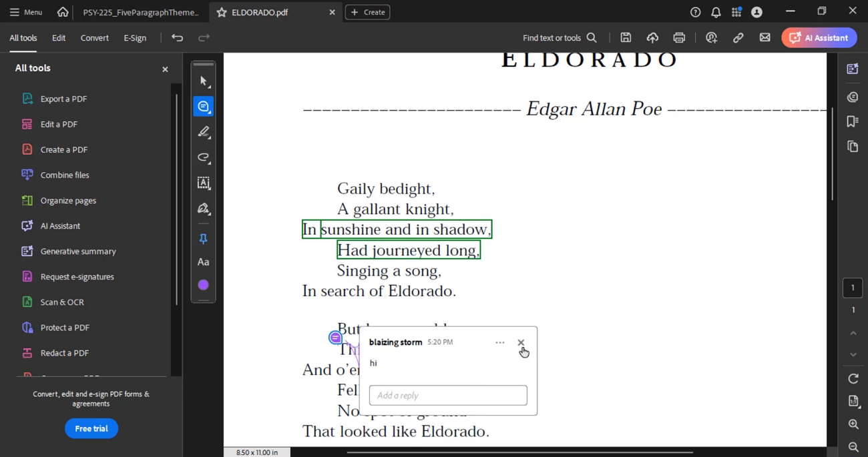Upload file to cloud storage
The height and width of the screenshot is (457, 868).
pos(652,38)
